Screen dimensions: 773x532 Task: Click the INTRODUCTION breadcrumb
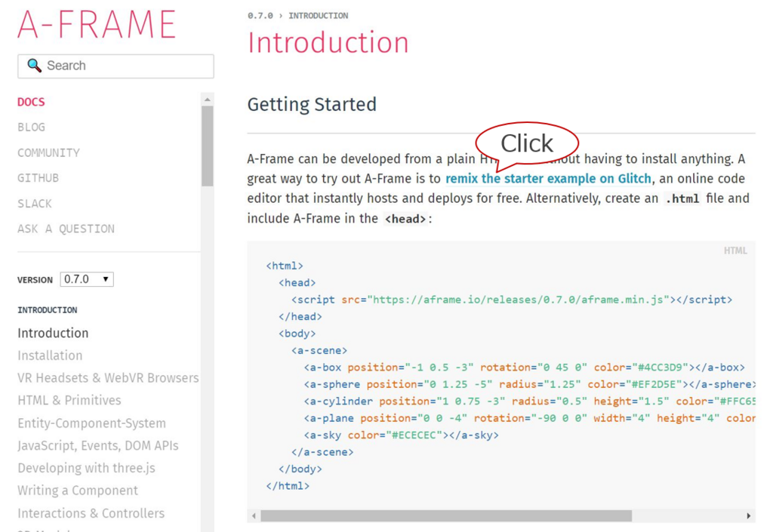pos(318,16)
